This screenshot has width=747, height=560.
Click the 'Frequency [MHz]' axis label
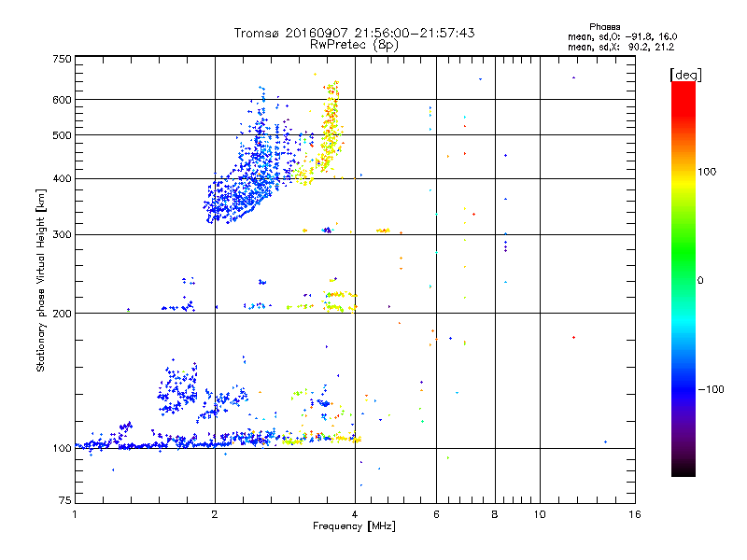coord(354,526)
